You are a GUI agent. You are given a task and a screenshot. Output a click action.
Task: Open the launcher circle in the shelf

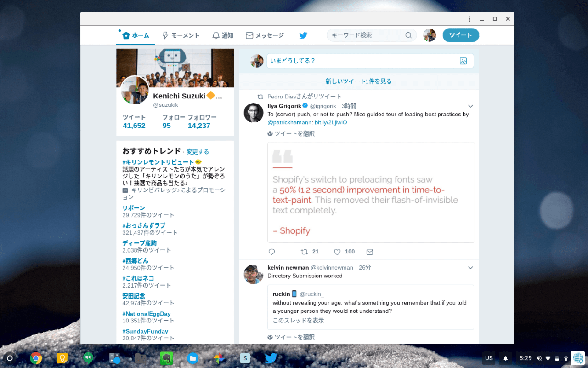(x=10, y=358)
